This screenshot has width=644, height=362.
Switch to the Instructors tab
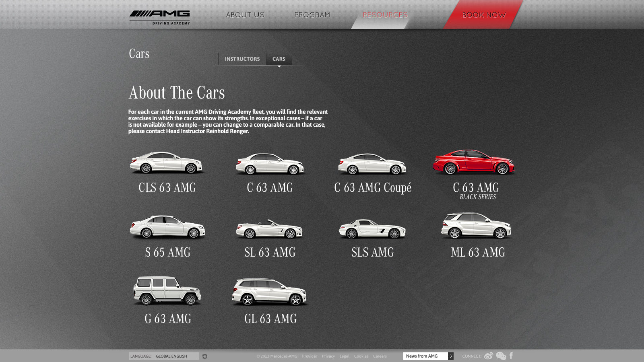(x=242, y=59)
